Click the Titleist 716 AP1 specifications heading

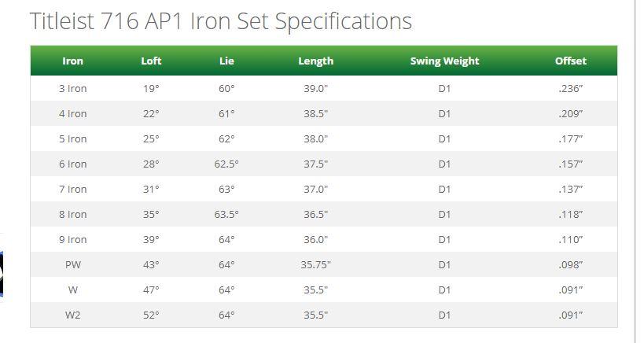click(x=220, y=21)
